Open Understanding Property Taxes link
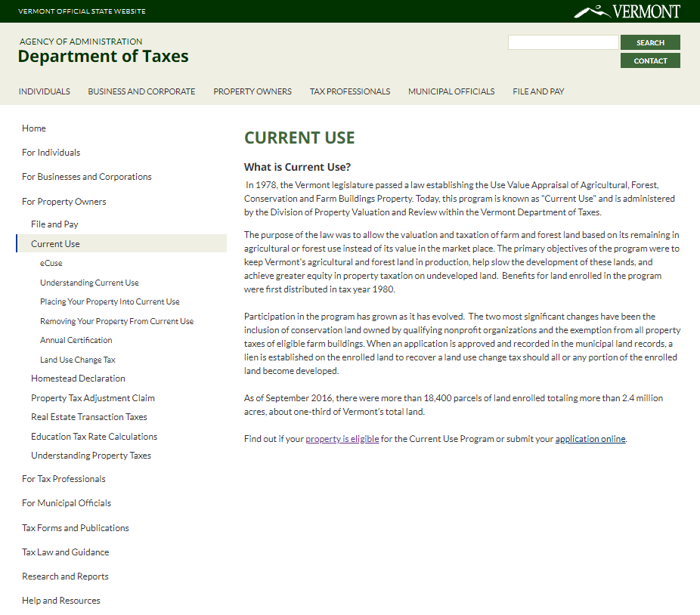Screen dimensions: 700x615 point(91,456)
